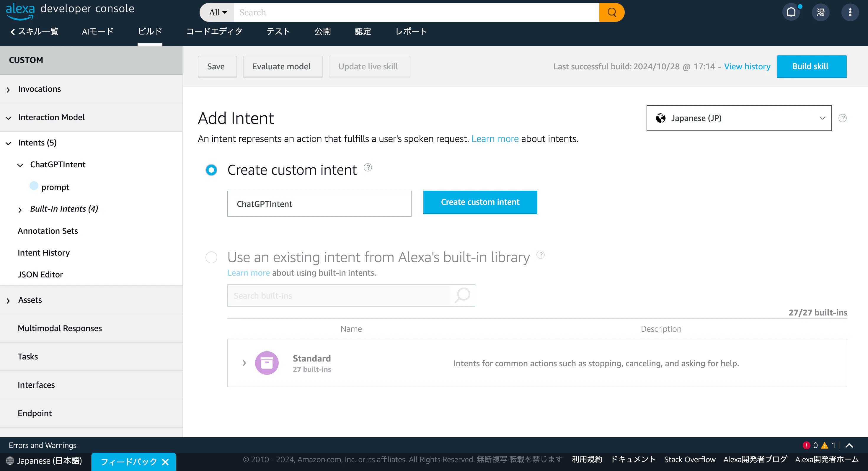Screen dimensions: 868x471
Task: Click Evaluate model button
Action: (x=283, y=66)
